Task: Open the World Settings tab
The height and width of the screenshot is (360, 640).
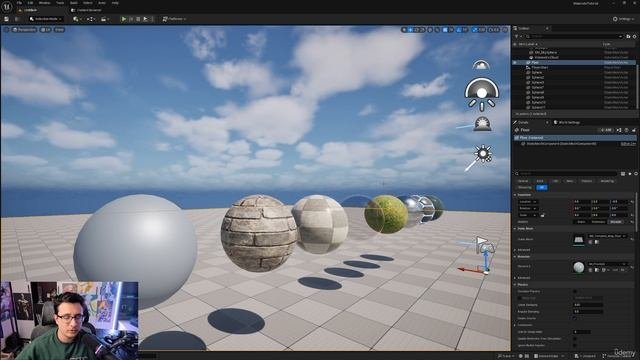Action: coord(567,122)
